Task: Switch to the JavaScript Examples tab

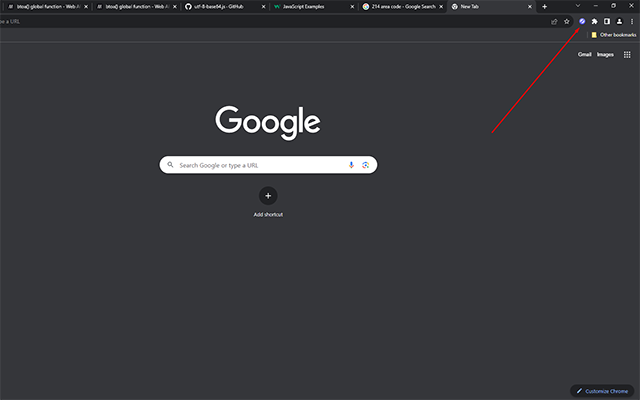Action: click(x=314, y=7)
